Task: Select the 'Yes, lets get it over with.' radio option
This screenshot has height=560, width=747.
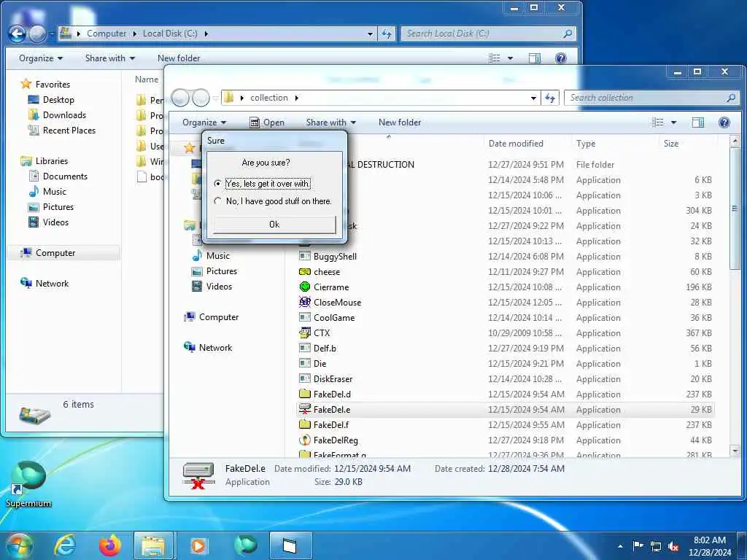Action: 263,183
